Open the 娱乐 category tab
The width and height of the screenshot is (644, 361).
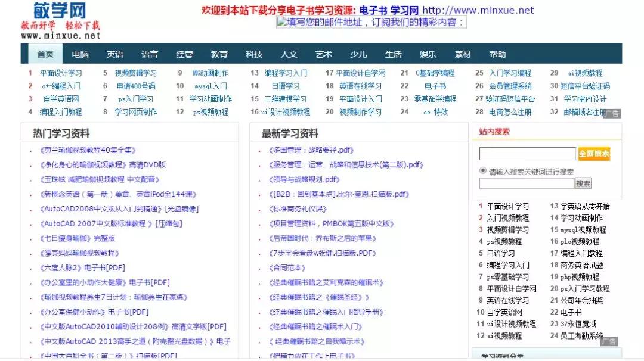point(428,54)
